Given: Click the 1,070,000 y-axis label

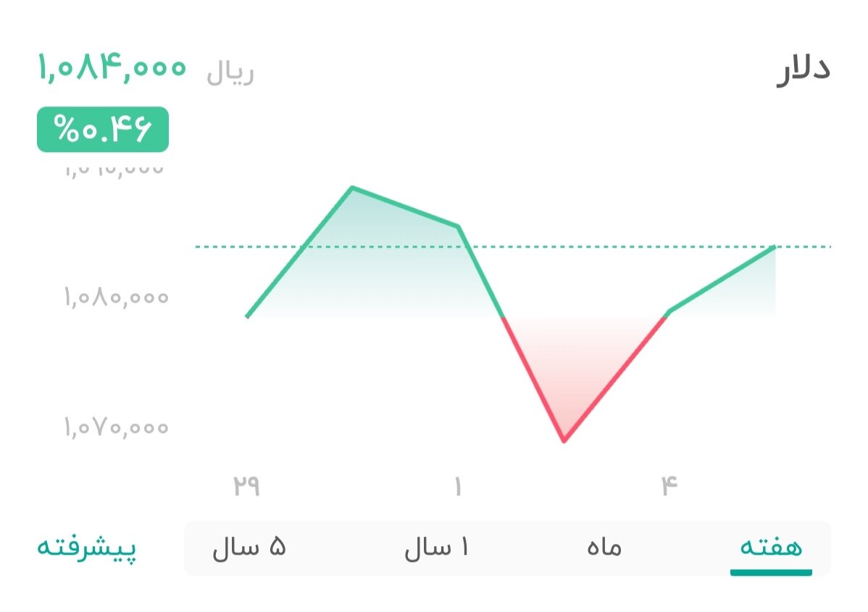Looking at the screenshot, I should pos(116,427).
